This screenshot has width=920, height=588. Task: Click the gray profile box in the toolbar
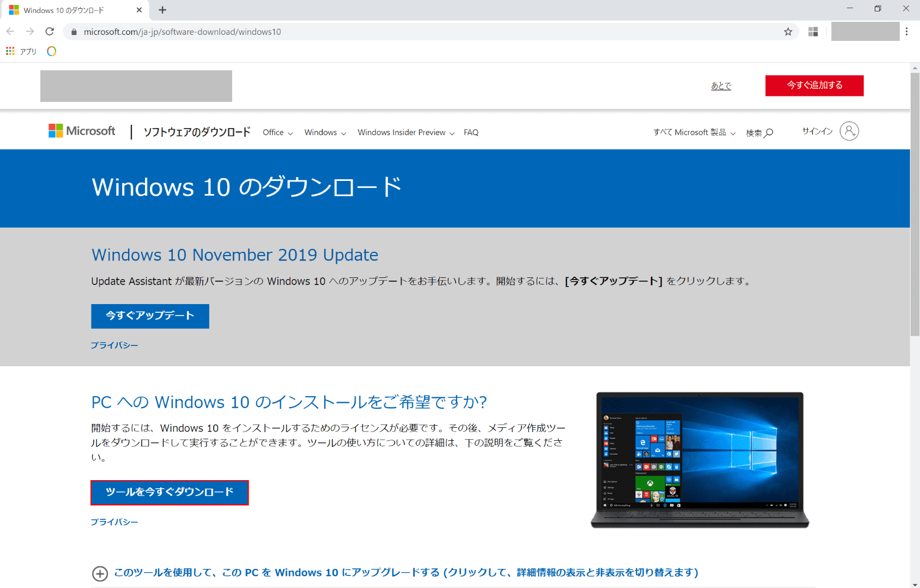[865, 32]
